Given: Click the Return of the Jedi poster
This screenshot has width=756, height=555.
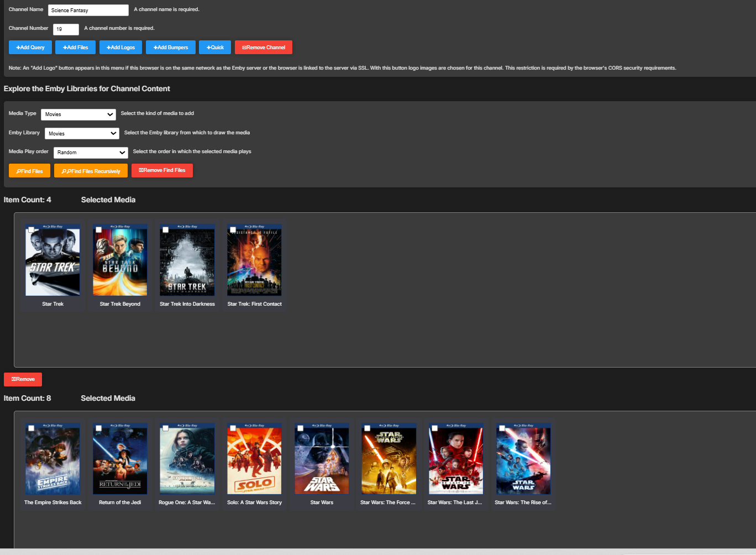Looking at the screenshot, I should pos(120,459).
